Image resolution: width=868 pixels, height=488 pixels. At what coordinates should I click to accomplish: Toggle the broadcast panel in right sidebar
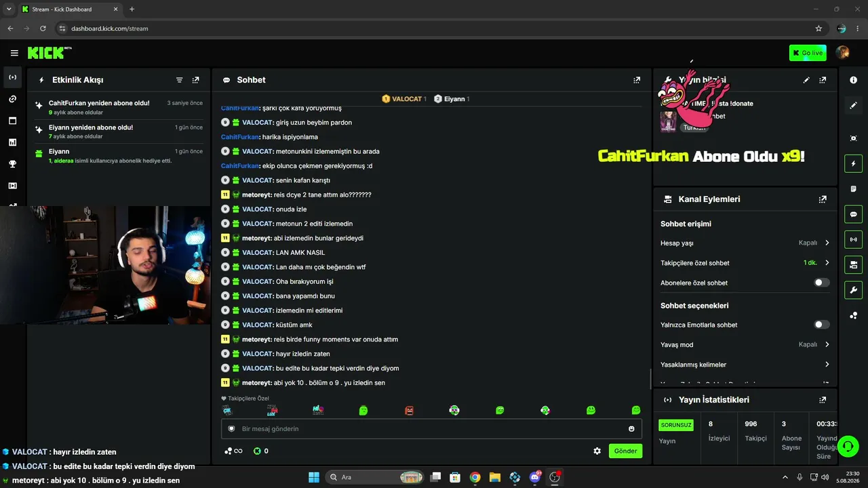(x=853, y=239)
